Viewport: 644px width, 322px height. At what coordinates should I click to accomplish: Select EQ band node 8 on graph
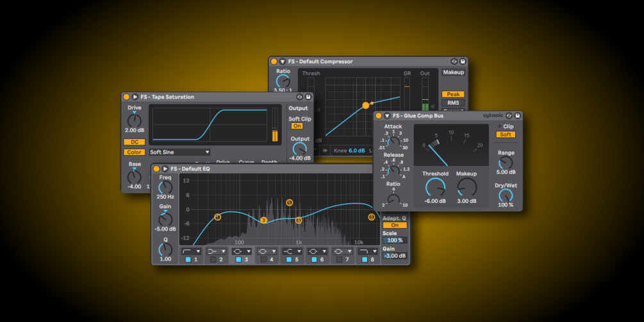point(372,217)
